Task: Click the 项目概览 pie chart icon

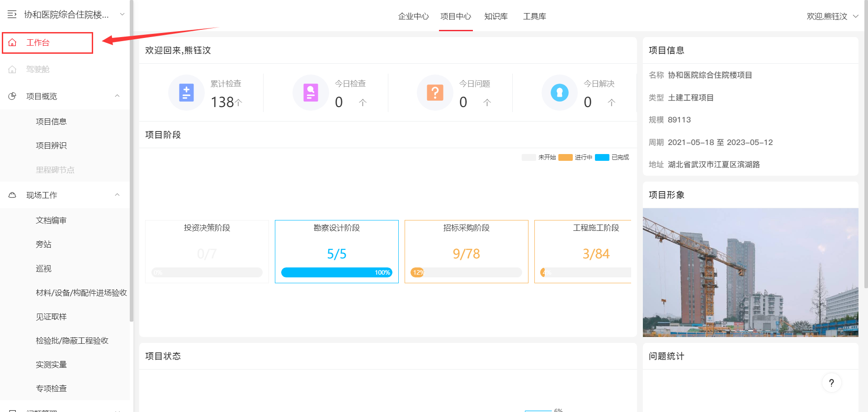Action: click(x=12, y=96)
